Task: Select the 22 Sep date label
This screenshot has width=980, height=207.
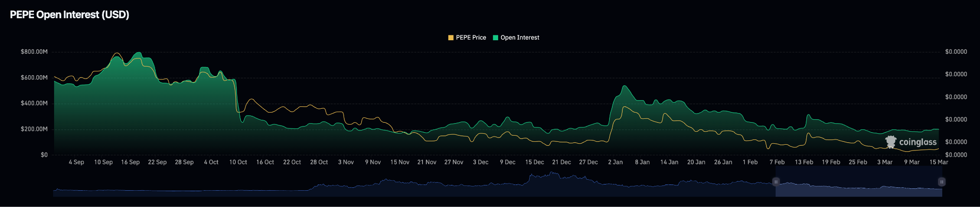Action: [x=157, y=162]
